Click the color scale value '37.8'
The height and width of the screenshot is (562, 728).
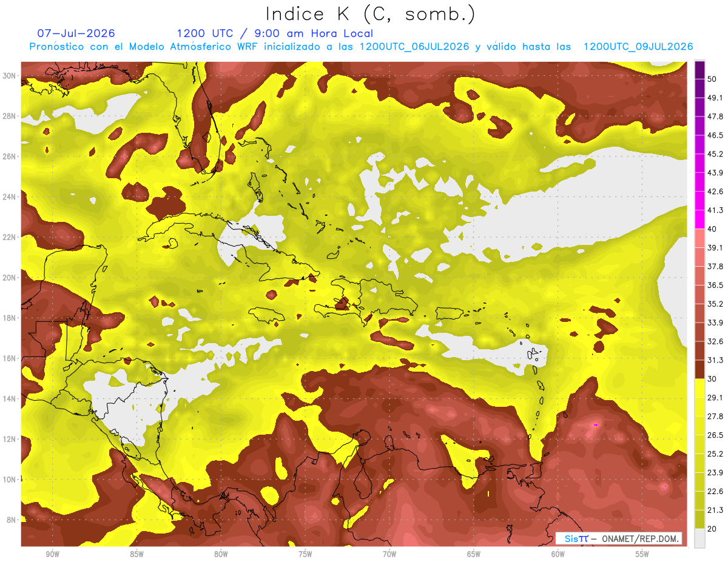[715, 267]
